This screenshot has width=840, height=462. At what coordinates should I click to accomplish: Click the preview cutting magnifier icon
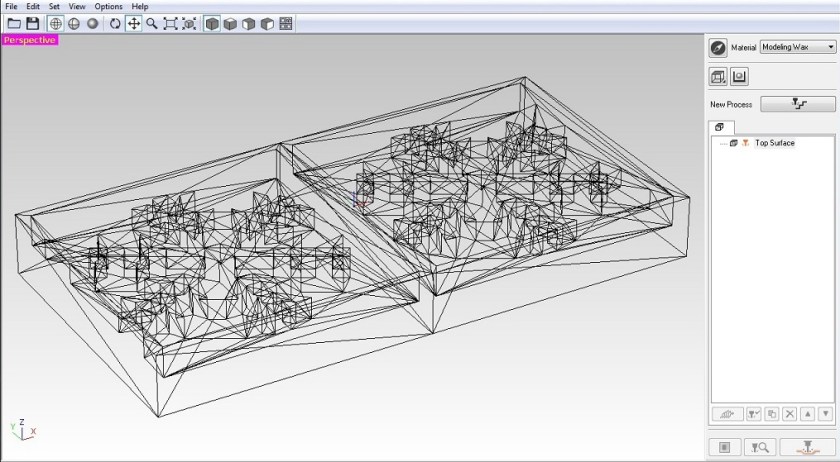point(760,447)
